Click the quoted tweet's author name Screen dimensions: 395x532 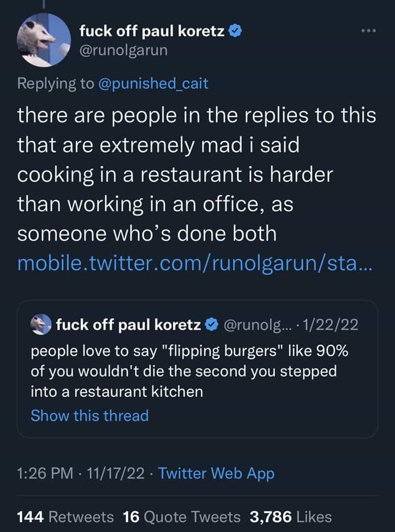(x=129, y=325)
